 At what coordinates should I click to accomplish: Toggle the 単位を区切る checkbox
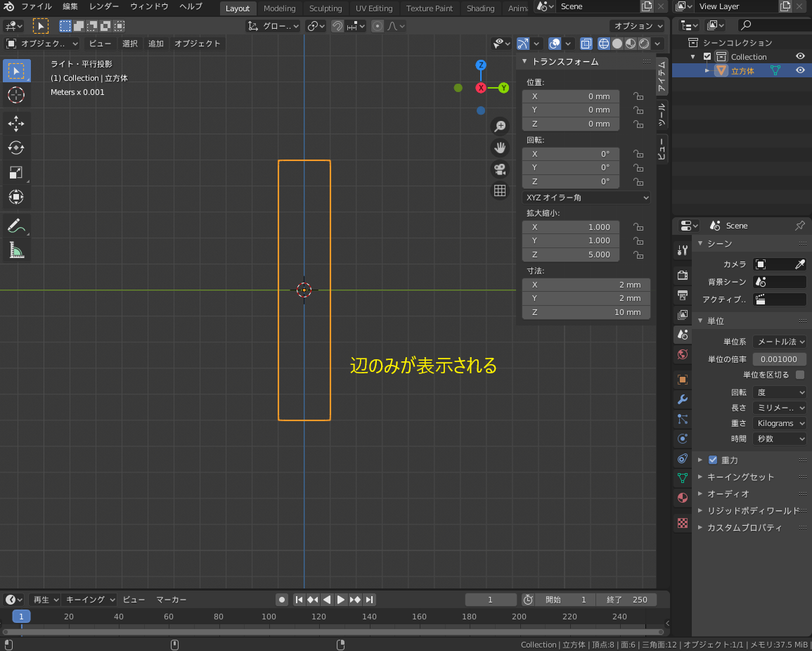point(800,375)
